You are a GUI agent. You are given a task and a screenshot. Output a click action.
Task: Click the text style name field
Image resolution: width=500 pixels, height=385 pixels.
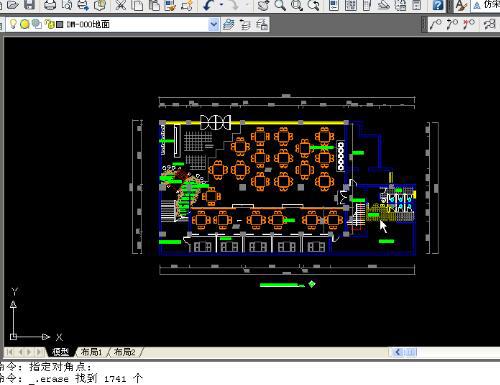[485, 5]
